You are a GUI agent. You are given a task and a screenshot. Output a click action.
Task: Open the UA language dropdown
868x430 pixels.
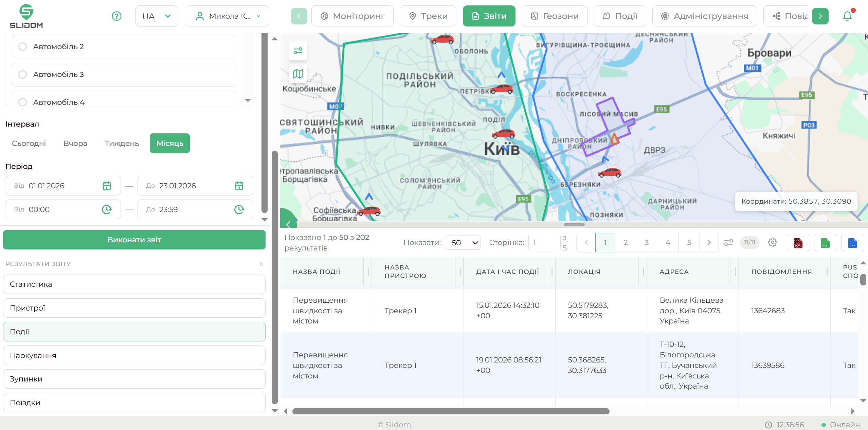(x=156, y=16)
